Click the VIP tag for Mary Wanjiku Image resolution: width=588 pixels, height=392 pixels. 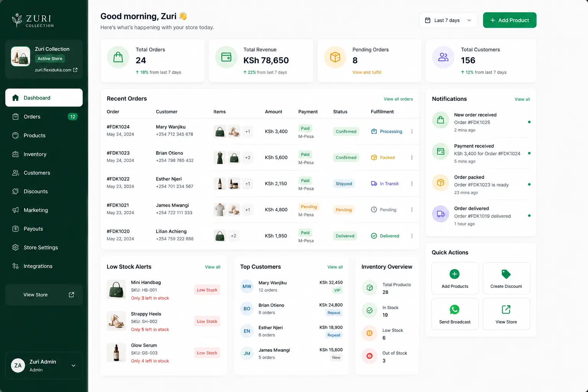[x=337, y=290]
